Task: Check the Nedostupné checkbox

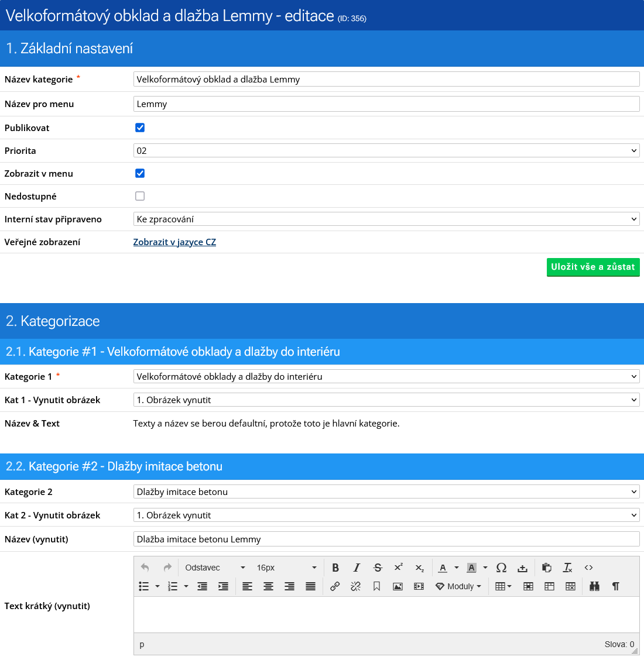Action: [140, 196]
